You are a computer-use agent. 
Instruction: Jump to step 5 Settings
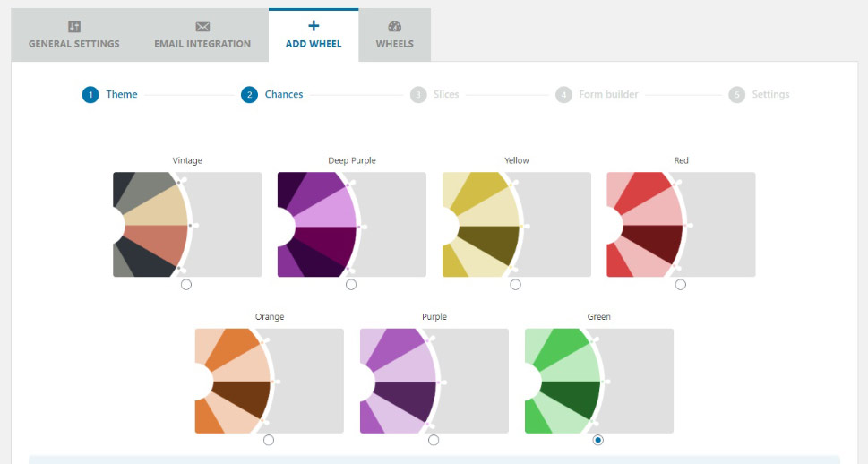[x=759, y=95]
